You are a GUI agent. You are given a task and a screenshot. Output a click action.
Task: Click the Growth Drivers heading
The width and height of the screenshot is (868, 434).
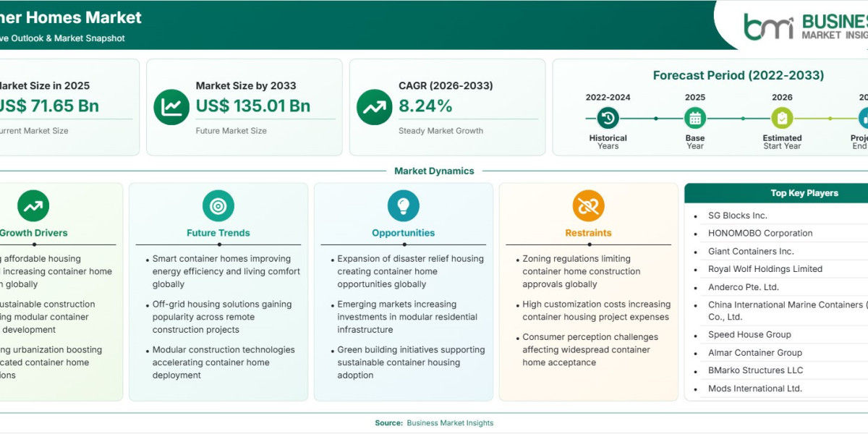click(x=33, y=233)
